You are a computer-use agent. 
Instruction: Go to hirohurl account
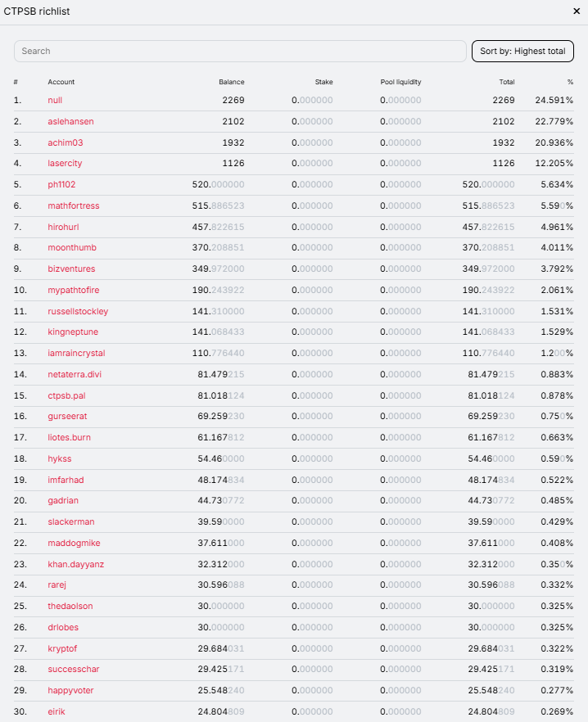(63, 227)
